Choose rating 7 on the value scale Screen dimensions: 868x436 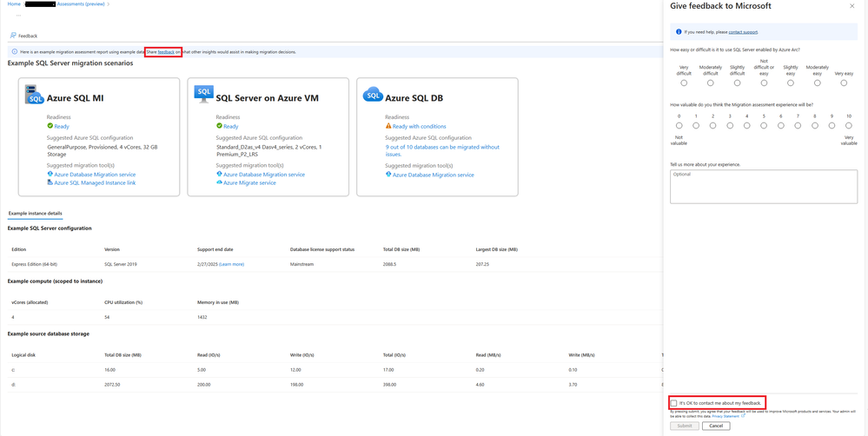point(798,126)
